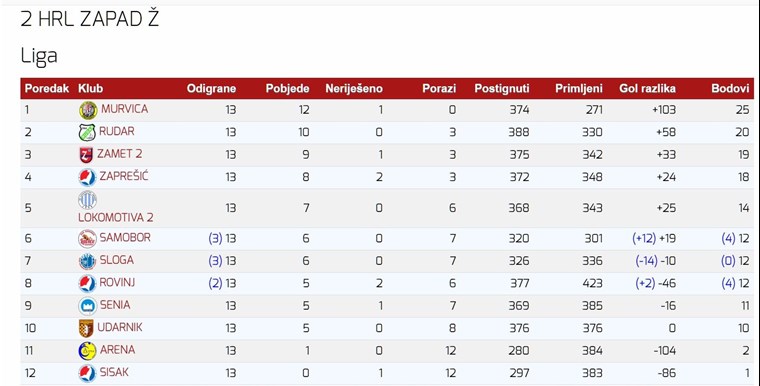The height and width of the screenshot is (386, 760).
Task: Open the SLOGA club link
Action: (116, 260)
